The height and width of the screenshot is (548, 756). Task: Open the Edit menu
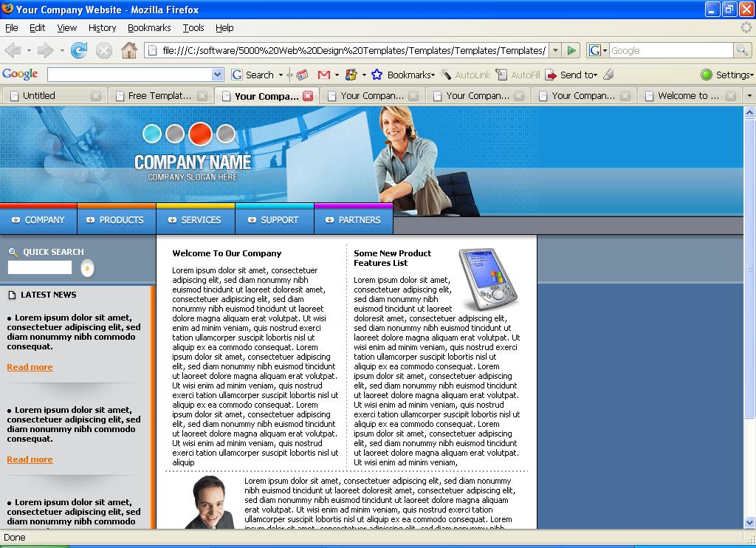click(37, 27)
